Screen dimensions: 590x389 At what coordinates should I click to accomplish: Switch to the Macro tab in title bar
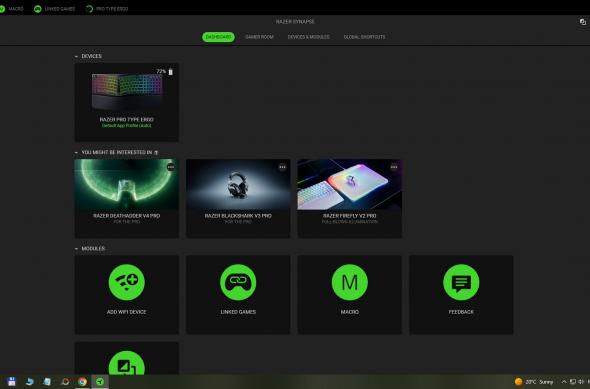click(12, 9)
